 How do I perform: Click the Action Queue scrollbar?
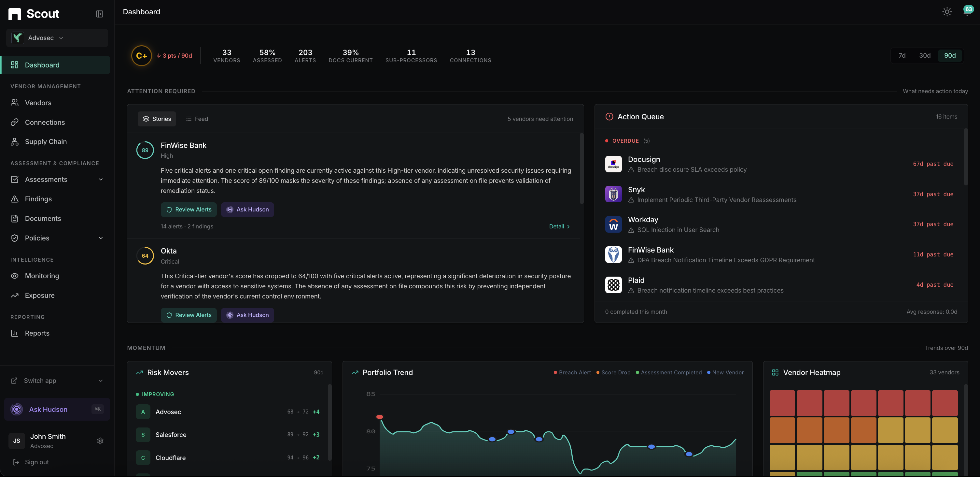pos(966,157)
